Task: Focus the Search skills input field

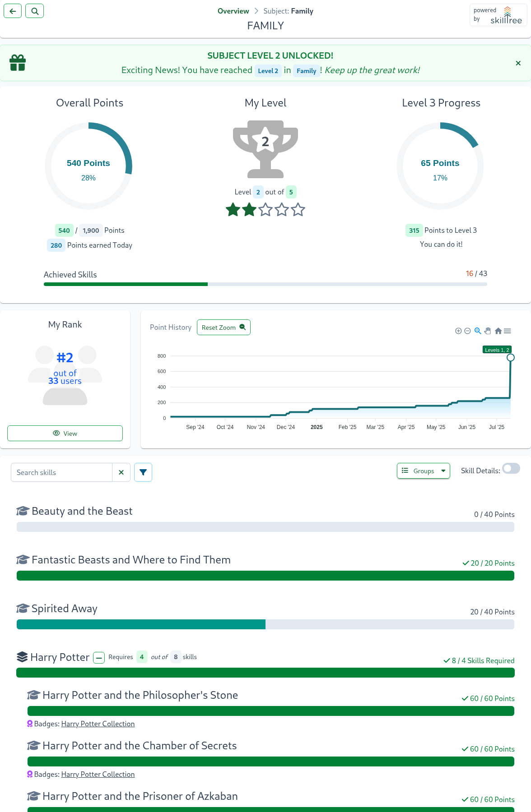Action: tap(61, 472)
